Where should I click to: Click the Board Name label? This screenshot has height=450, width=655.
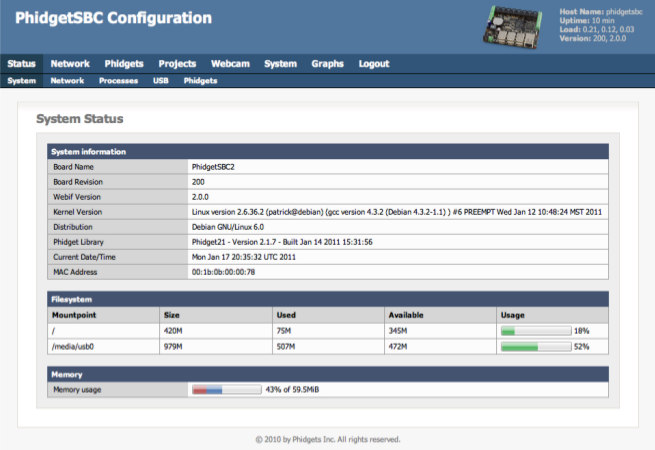click(73, 167)
